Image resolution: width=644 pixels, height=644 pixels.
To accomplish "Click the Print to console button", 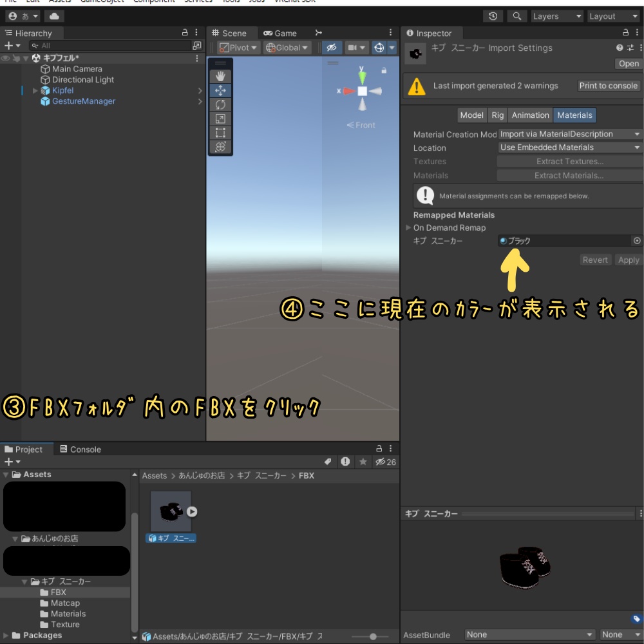I will click(609, 85).
